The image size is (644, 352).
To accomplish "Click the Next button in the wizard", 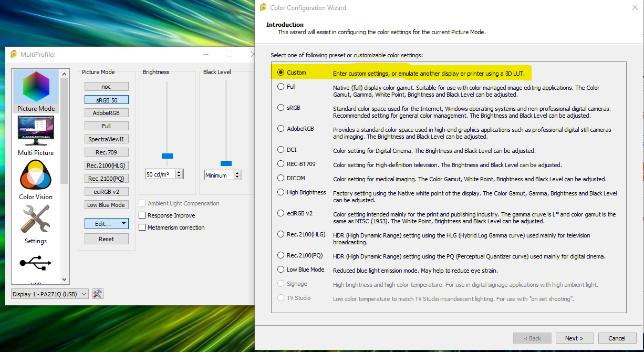I will [x=574, y=338].
